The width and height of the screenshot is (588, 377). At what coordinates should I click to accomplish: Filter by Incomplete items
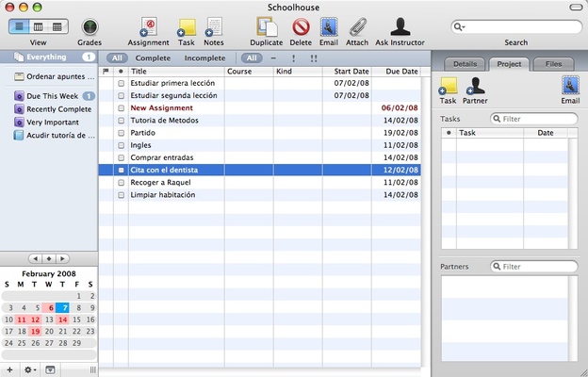tap(204, 58)
